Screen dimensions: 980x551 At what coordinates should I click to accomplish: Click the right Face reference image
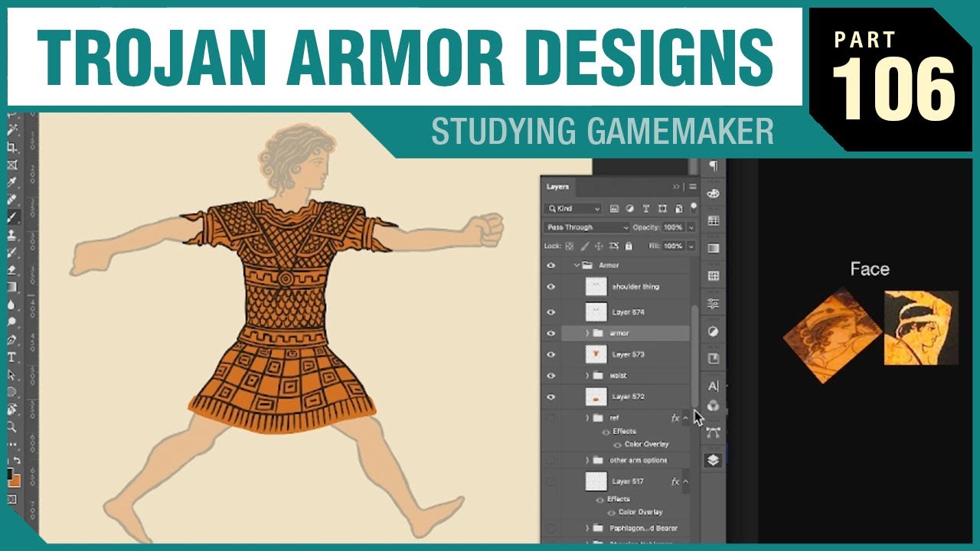click(x=921, y=328)
